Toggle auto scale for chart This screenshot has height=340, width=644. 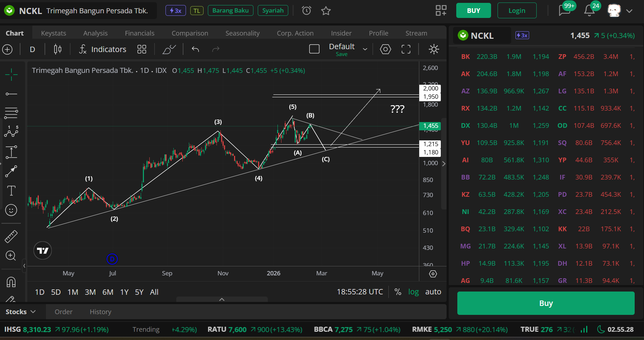pyautogui.click(x=433, y=292)
